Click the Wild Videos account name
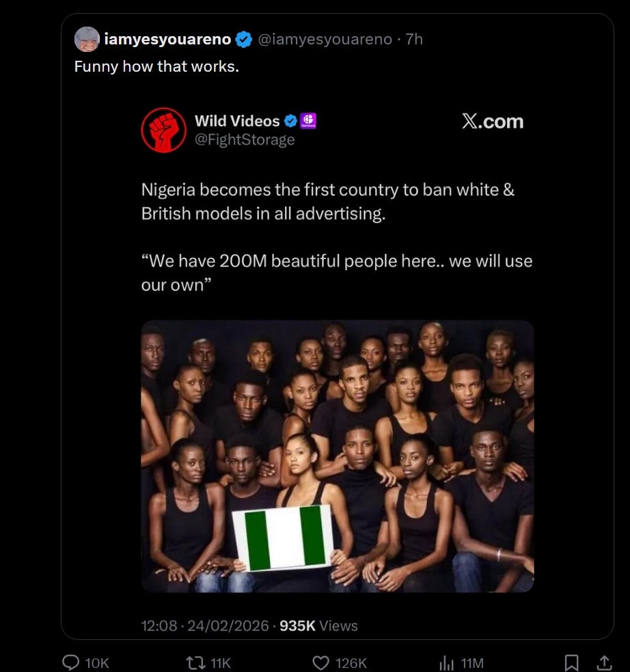The width and height of the screenshot is (630, 672). [x=237, y=121]
